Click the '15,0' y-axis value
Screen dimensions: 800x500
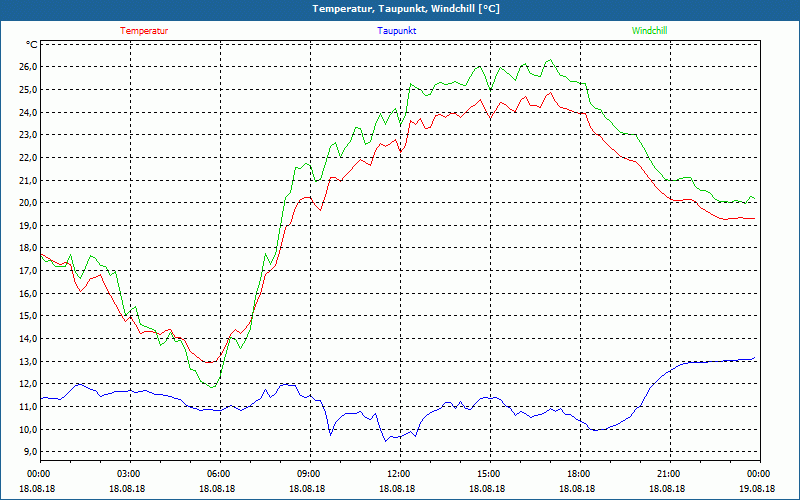29,316
